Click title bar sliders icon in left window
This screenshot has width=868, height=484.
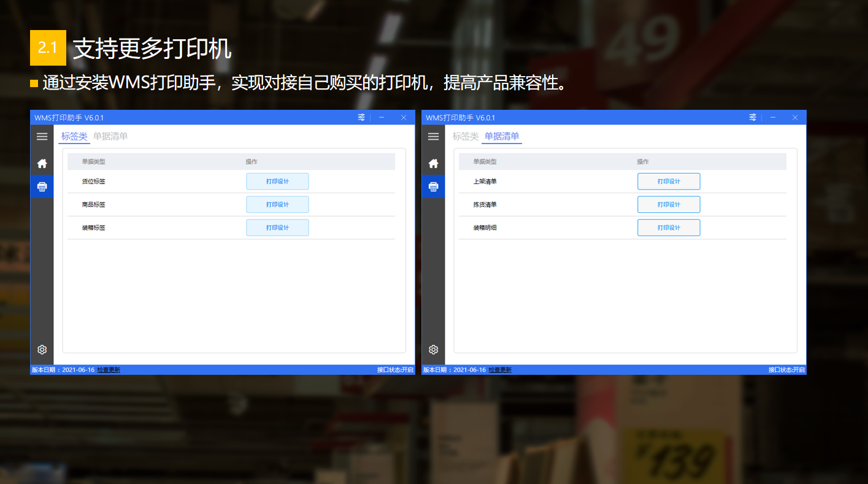[x=361, y=118]
